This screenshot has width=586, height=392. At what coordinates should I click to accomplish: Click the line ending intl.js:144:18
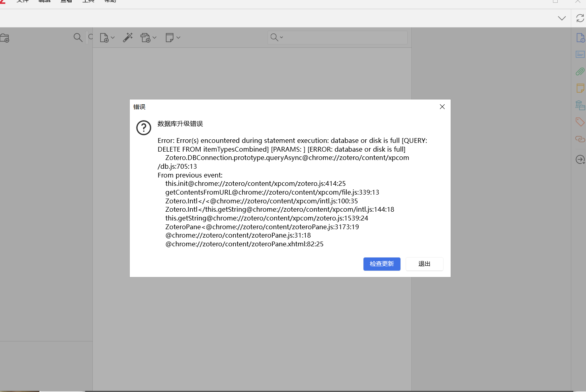(x=280, y=209)
